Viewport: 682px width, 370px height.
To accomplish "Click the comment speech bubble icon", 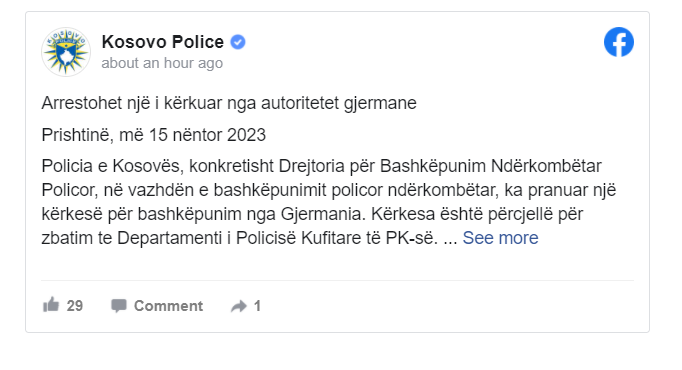I will (119, 306).
